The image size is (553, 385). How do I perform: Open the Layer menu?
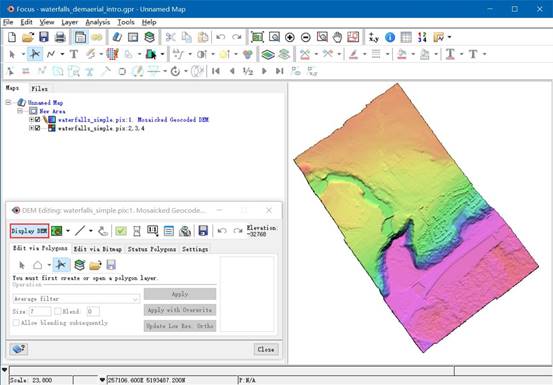[x=69, y=22]
